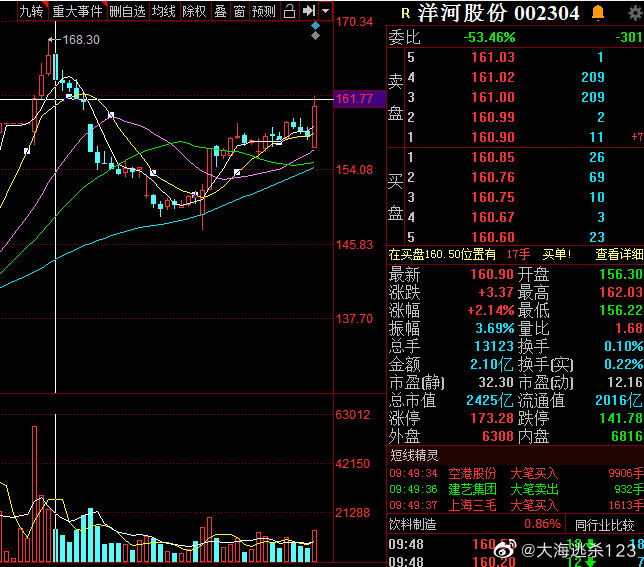
Task: Click the gray diamond marker
Action: click(315, 36)
